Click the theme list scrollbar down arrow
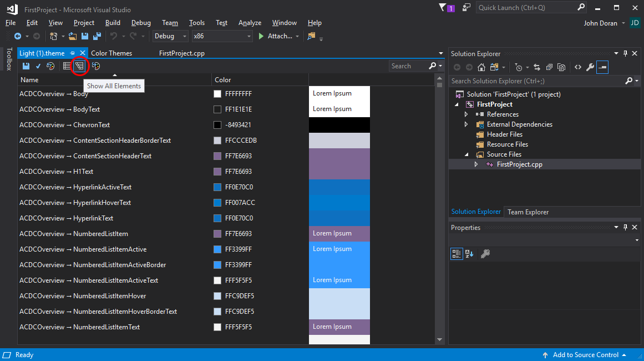The height and width of the screenshot is (361, 644). coord(439,340)
